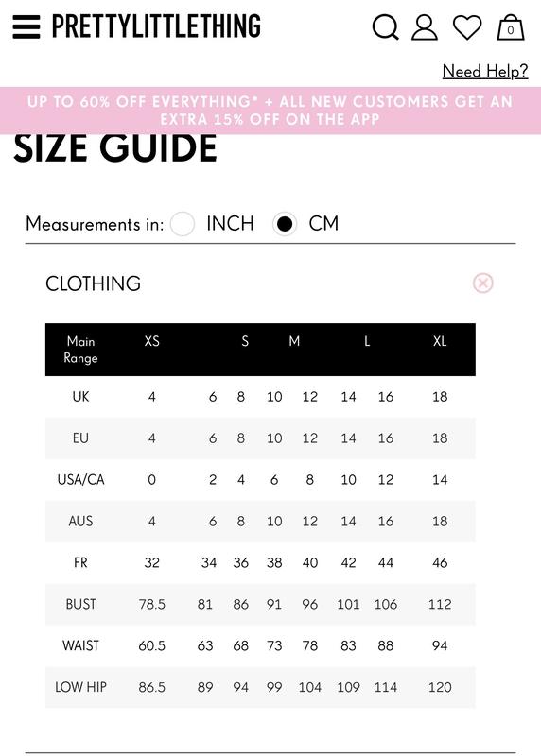541x756 pixels.
Task: Click the search magnifier icon
Action: point(386,27)
